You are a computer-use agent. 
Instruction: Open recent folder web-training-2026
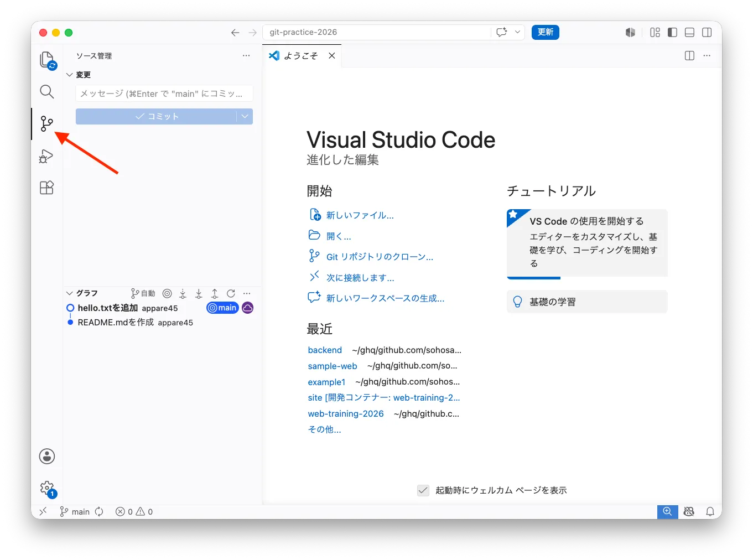point(346,414)
